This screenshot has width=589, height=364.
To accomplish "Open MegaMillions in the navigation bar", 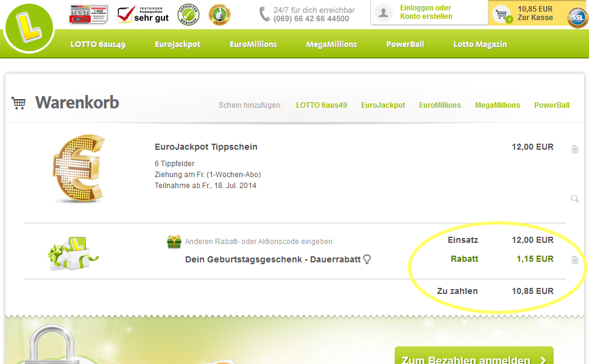I will tap(332, 44).
